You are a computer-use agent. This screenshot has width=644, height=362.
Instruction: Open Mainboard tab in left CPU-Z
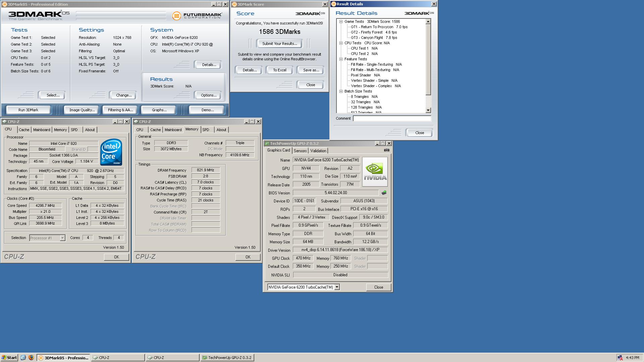42,130
